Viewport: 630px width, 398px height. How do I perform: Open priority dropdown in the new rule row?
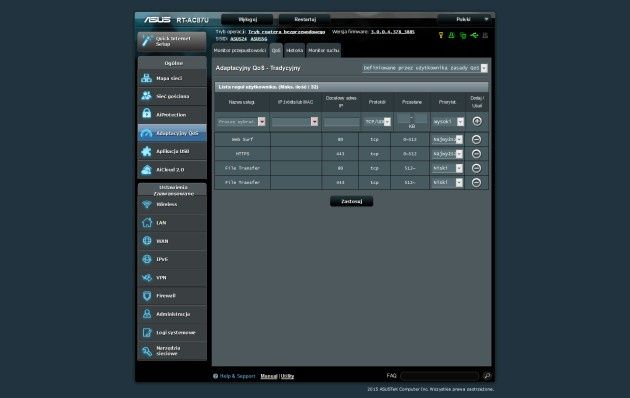pos(448,121)
